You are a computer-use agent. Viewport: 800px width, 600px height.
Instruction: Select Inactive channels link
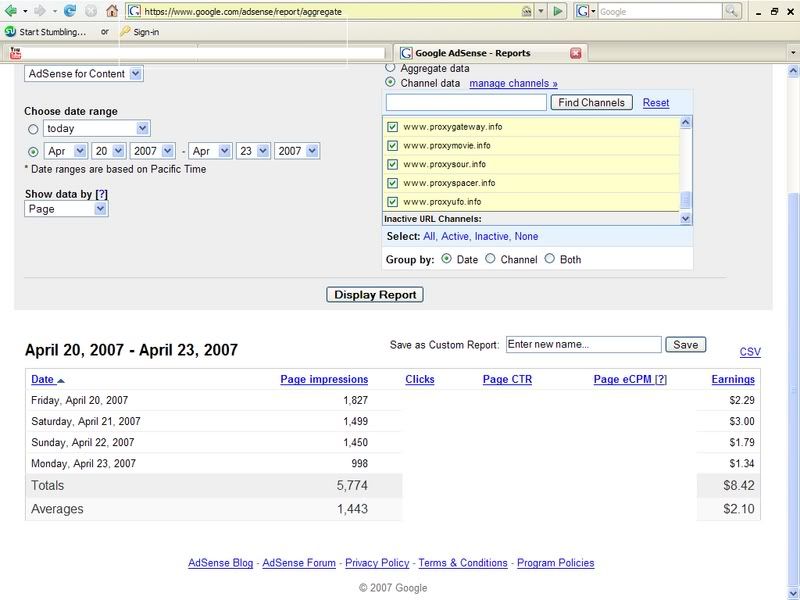492,236
